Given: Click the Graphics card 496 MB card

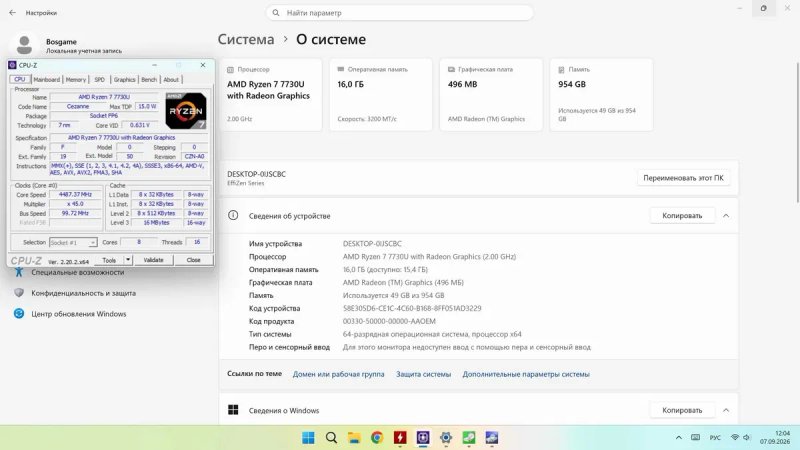Looking at the screenshot, I should [x=491, y=95].
